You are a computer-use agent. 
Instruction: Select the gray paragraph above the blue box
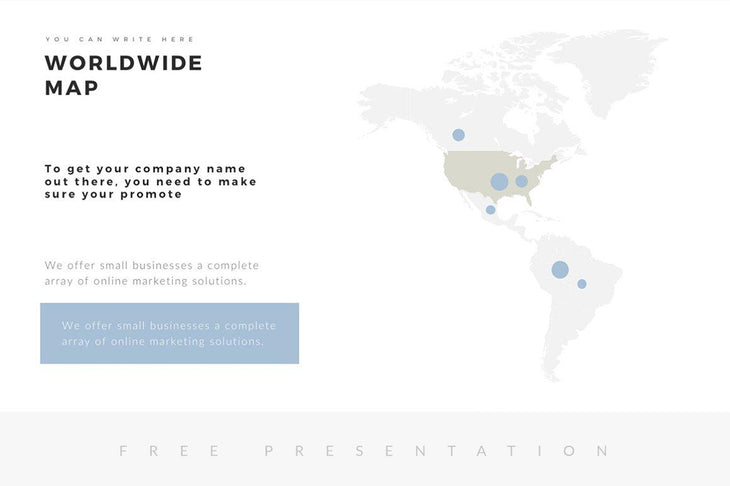coord(152,273)
